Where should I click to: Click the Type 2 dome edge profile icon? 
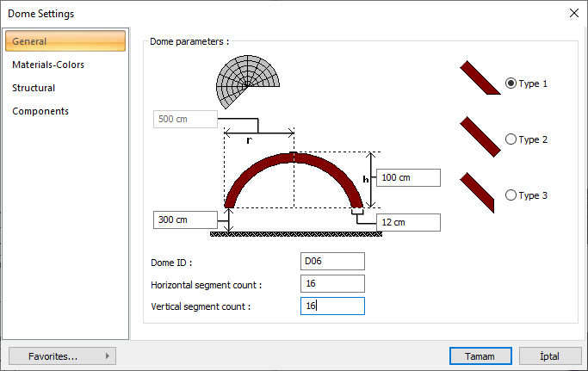click(480, 135)
